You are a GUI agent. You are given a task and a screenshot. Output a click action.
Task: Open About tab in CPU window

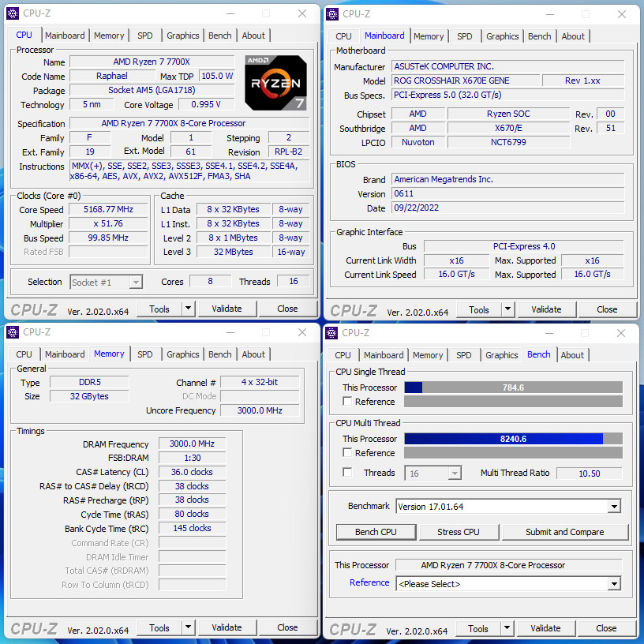pyautogui.click(x=253, y=36)
